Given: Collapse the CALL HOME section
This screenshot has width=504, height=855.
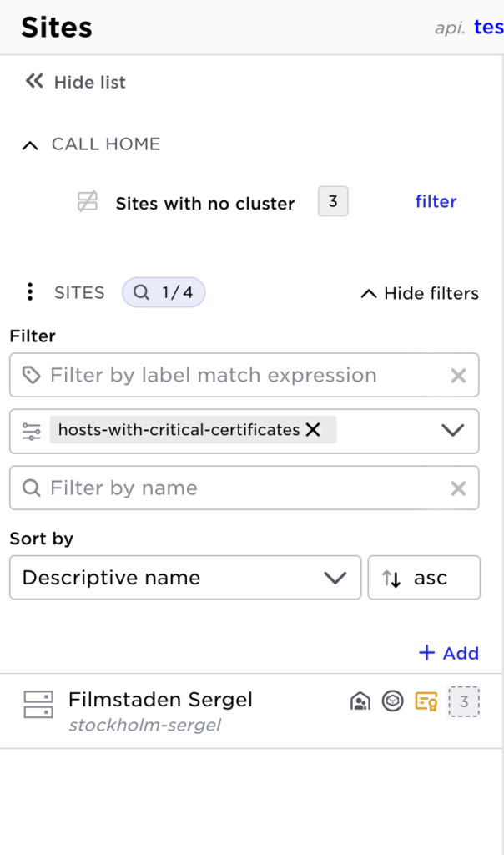Looking at the screenshot, I should point(30,144).
